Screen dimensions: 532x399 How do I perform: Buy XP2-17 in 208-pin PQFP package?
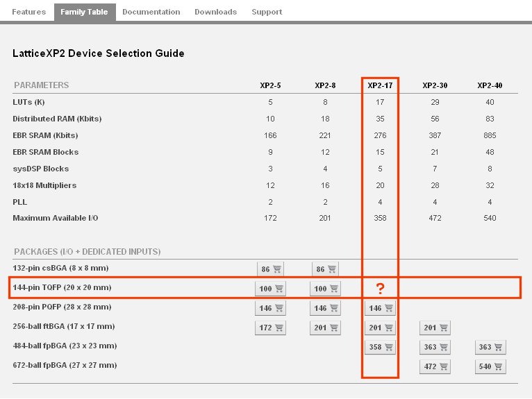(x=381, y=308)
